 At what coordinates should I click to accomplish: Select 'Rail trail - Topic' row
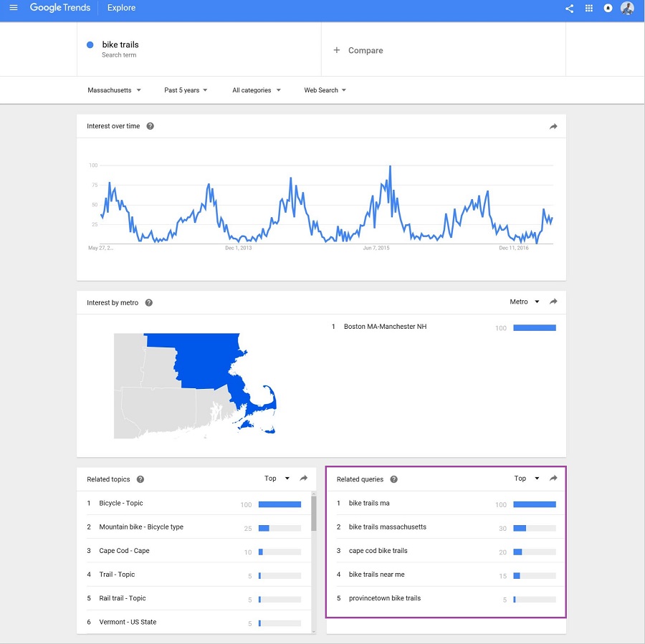[193, 598]
